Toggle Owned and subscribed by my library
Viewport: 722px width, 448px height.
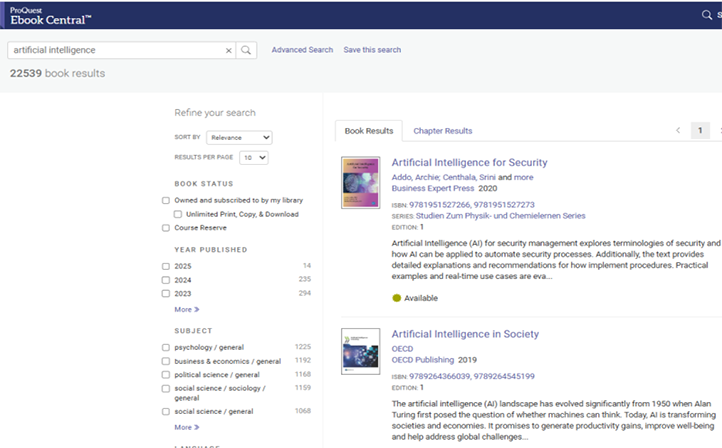click(166, 200)
